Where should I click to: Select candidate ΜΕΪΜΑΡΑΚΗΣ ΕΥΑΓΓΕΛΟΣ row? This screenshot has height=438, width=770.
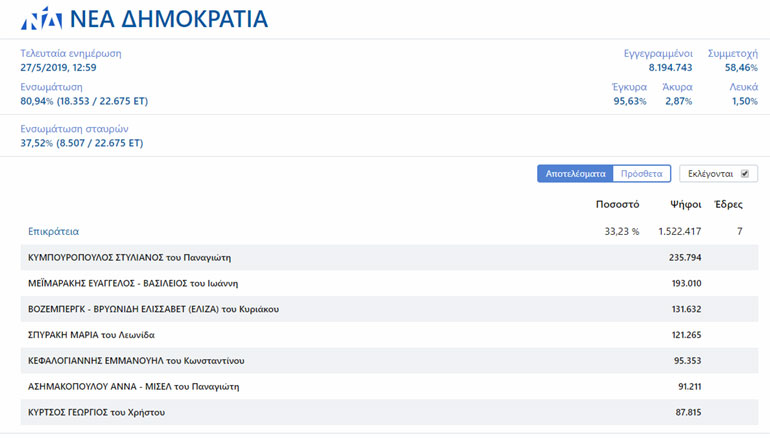coord(132,283)
